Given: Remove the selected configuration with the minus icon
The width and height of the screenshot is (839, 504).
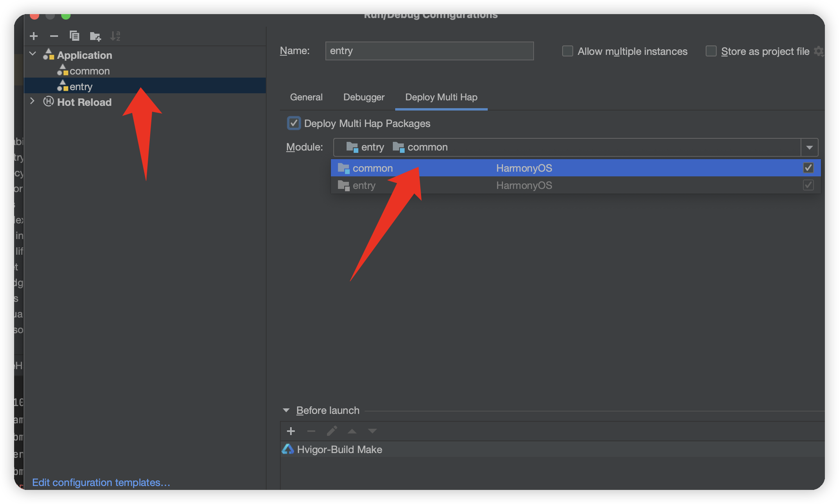Looking at the screenshot, I should (54, 36).
